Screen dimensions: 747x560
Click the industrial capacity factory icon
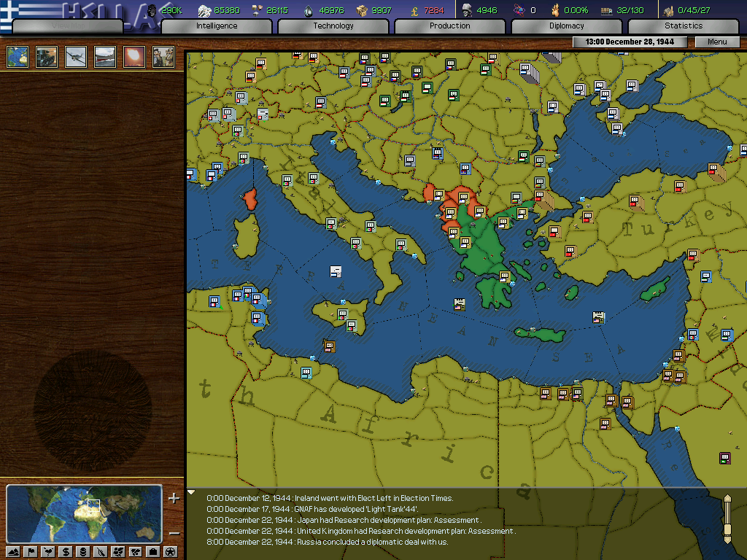[668, 10]
